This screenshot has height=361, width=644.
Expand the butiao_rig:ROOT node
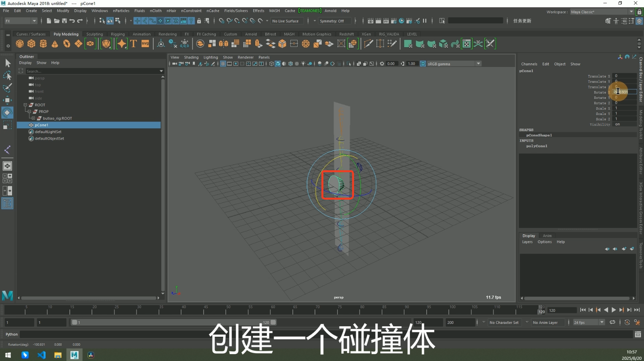pos(33,119)
